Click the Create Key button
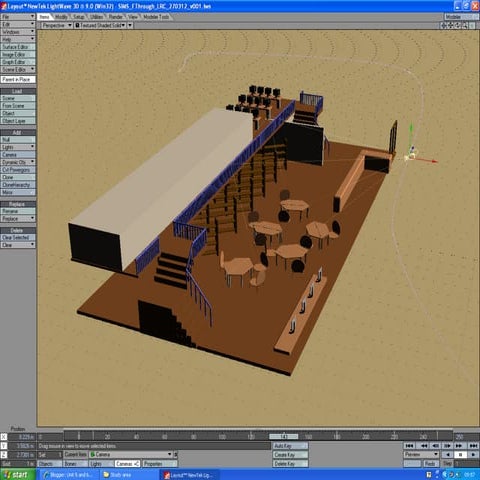The height and width of the screenshot is (480, 480). [x=290, y=455]
